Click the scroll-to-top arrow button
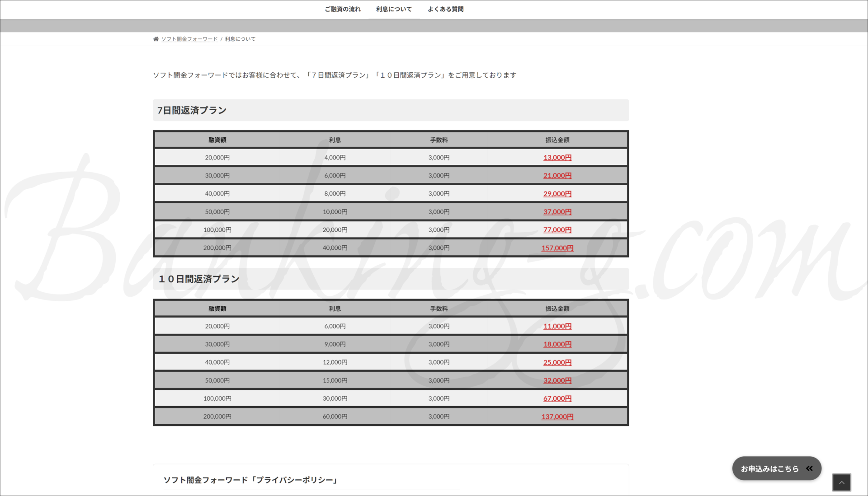Viewport: 868px width, 496px height. point(841,482)
